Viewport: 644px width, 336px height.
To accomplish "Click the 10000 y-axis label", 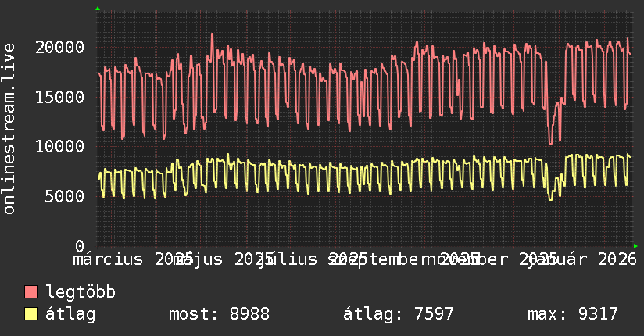I will [60, 147].
